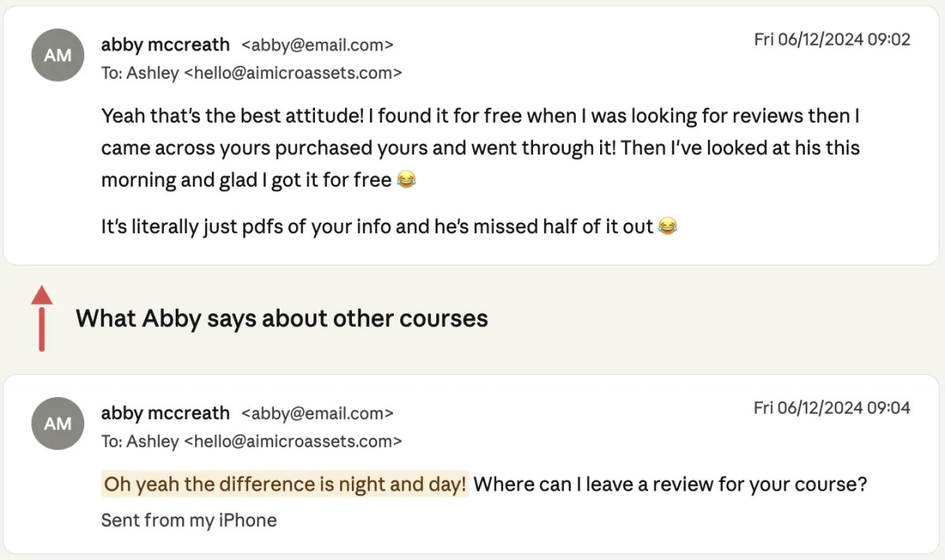945x560 pixels.
Task: Click the question "Where can I leave a review"
Action: pyautogui.click(x=670, y=484)
